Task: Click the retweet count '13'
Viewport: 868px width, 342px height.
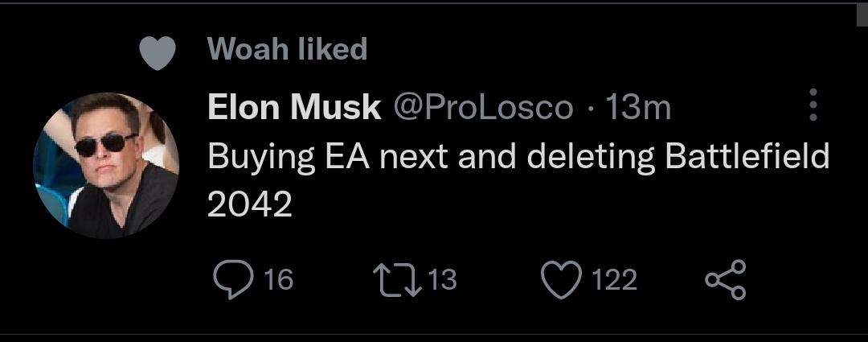Action: click(x=442, y=280)
